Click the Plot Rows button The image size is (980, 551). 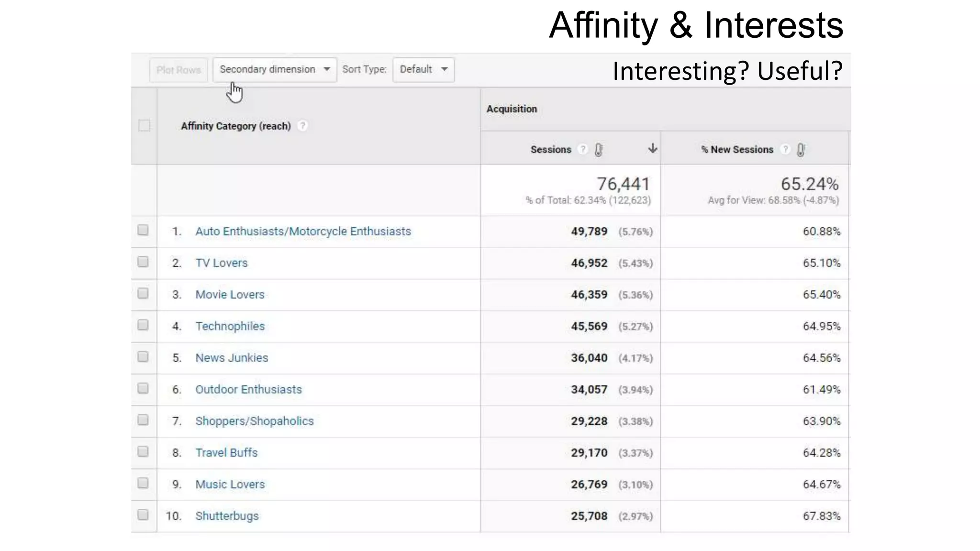click(x=178, y=70)
